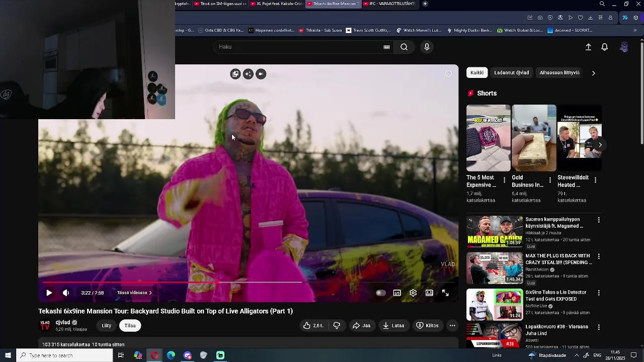Dislike the video with thumbs down

click(x=337, y=325)
